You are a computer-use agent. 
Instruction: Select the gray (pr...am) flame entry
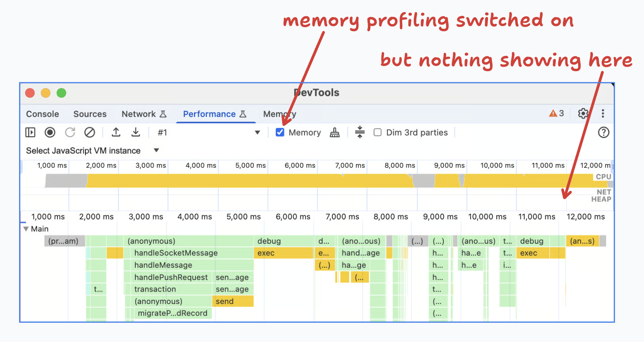tap(65, 241)
